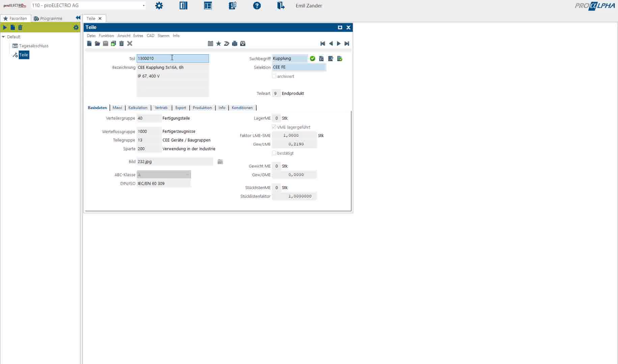Switch to the Kalkulation tab

138,108
